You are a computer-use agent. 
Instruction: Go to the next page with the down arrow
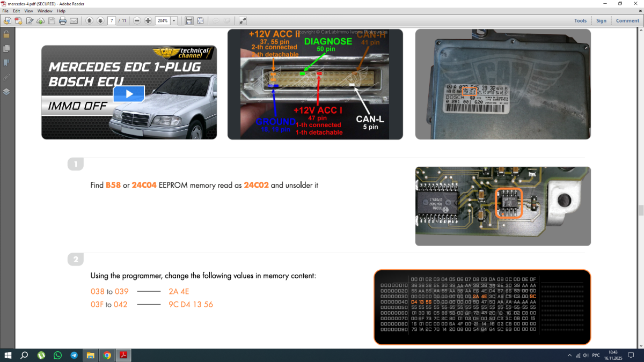[x=100, y=21]
